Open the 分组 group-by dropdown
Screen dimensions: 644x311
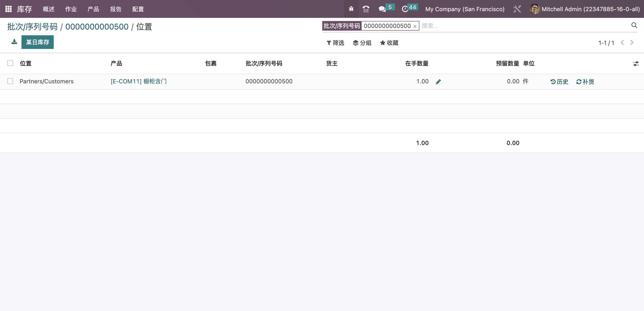pyautogui.click(x=362, y=43)
